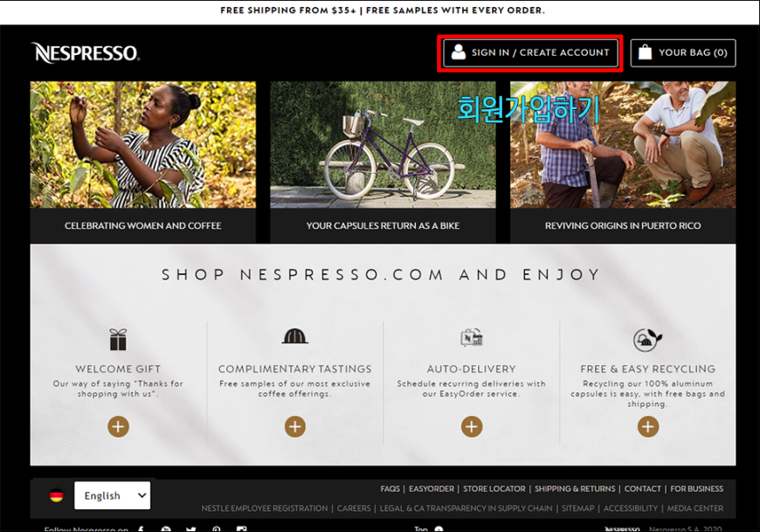Expand the Welcome Gift plus button
Screen dimensions: 760x532
[118, 427]
